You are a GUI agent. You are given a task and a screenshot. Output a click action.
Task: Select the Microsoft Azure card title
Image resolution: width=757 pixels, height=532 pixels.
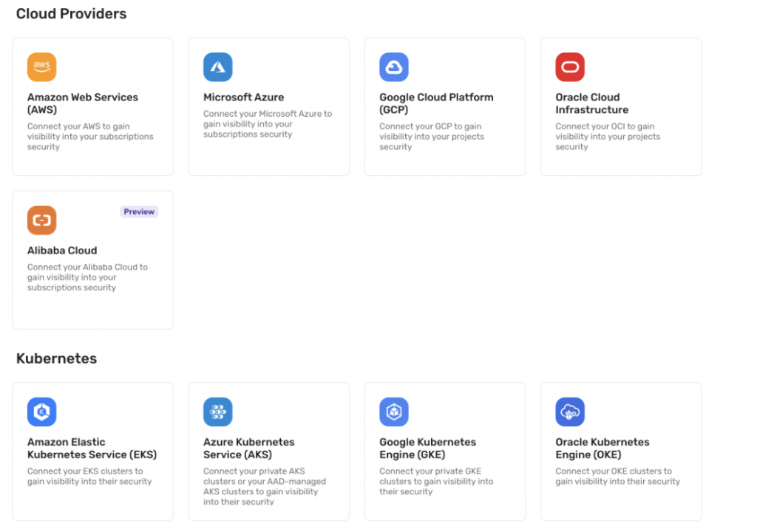[x=243, y=97]
